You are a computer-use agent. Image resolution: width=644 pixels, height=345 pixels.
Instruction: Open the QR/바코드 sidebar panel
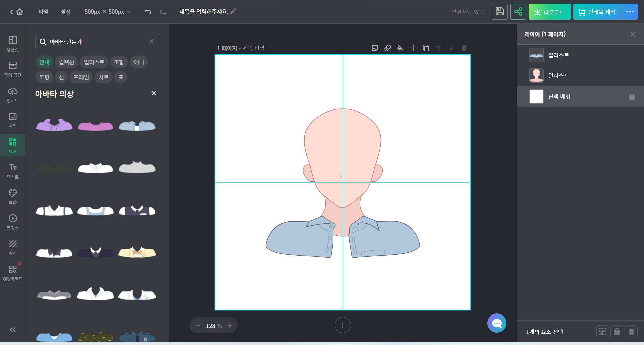pos(13,273)
